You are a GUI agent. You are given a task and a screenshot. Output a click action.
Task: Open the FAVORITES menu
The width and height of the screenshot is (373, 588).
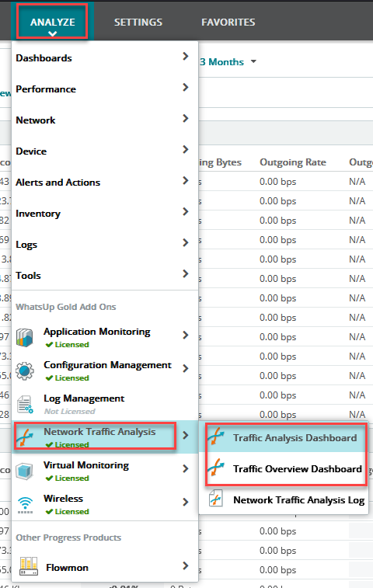[228, 22]
